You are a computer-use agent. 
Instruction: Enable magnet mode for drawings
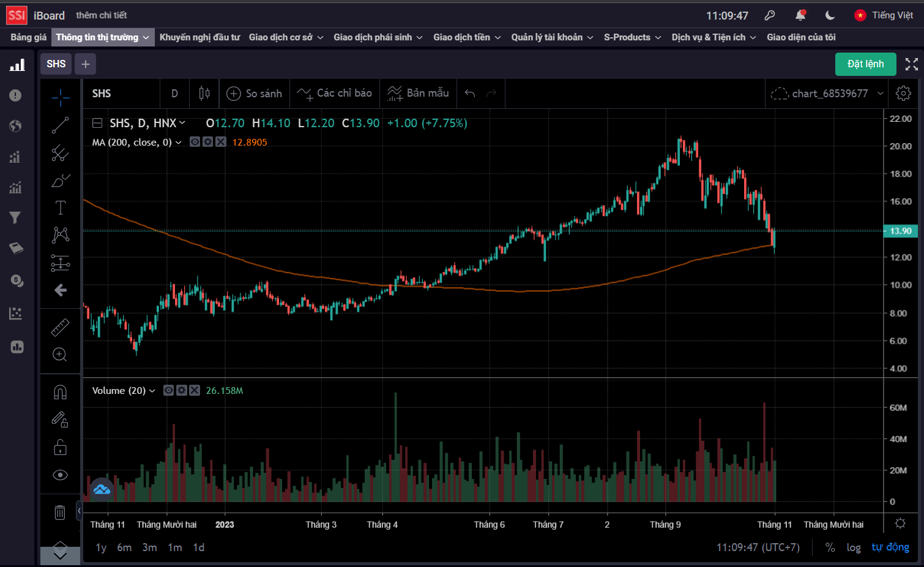click(x=60, y=392)
